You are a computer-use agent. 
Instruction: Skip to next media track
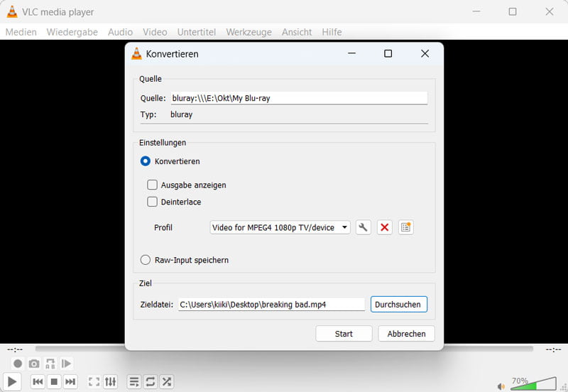70,381
